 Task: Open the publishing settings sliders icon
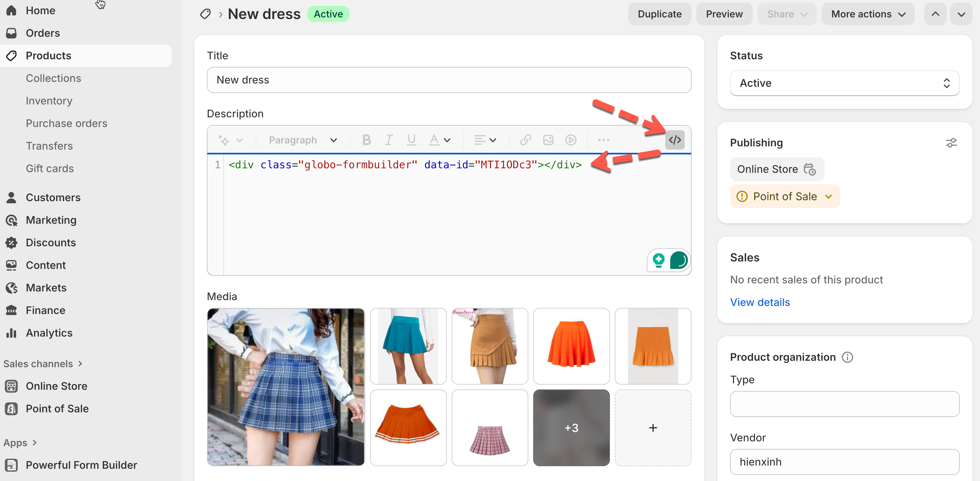pyautogui.click(x=951, y=143)
